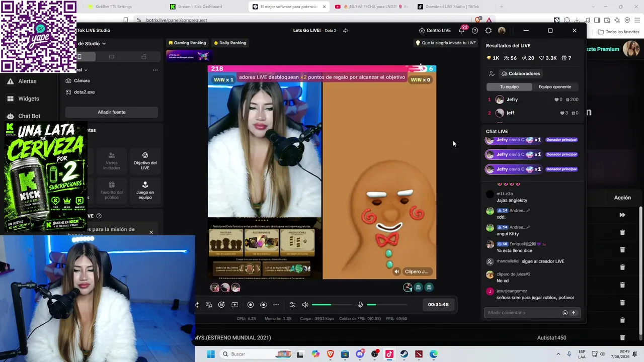Open the AI tool in bottom toolbar
Viewport: 644px width, 362px height.
click(x=221, y=305)
